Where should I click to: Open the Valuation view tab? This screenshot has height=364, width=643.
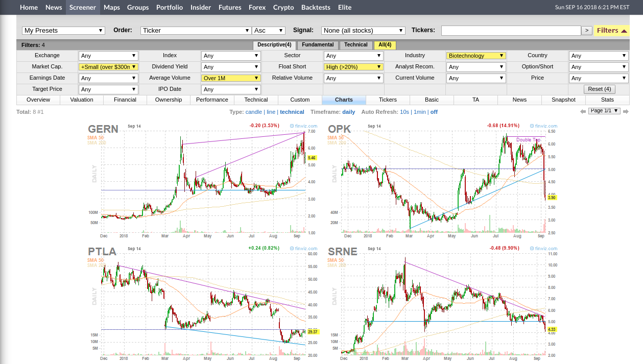[x=82, y=100]
